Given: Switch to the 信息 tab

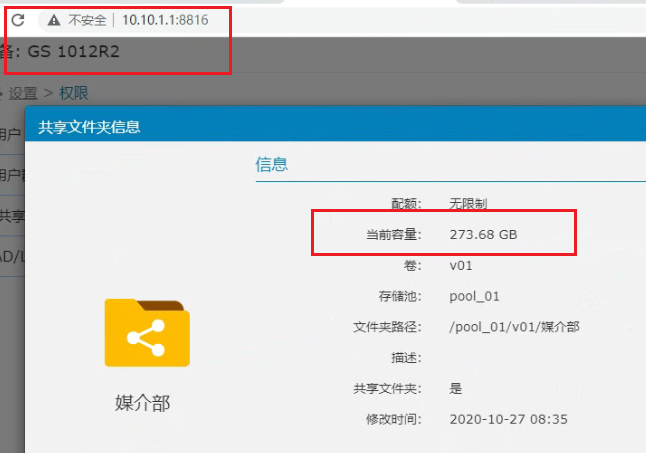Looking at the screenshot, I should (272, 164).
